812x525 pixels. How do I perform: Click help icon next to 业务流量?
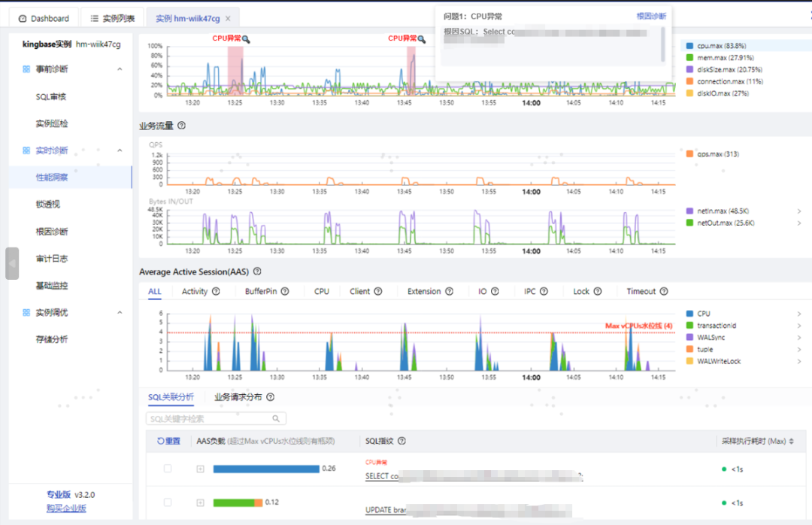point(182,126)
